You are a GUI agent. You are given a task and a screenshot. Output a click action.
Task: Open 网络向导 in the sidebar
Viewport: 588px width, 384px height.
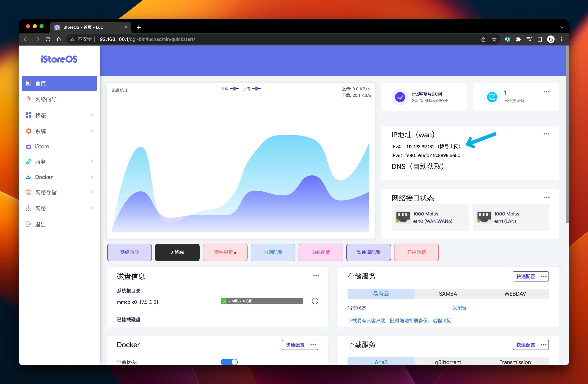coord(59,99)
